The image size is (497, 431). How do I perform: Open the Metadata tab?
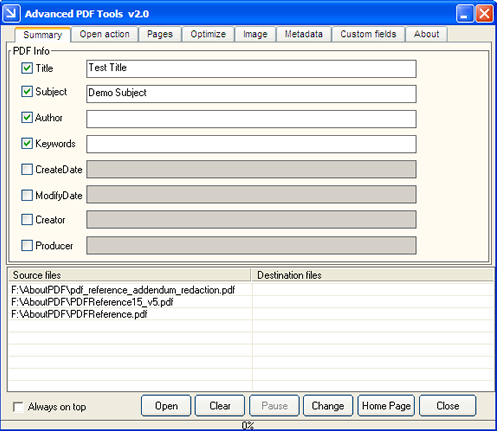(x=304, y=34)
